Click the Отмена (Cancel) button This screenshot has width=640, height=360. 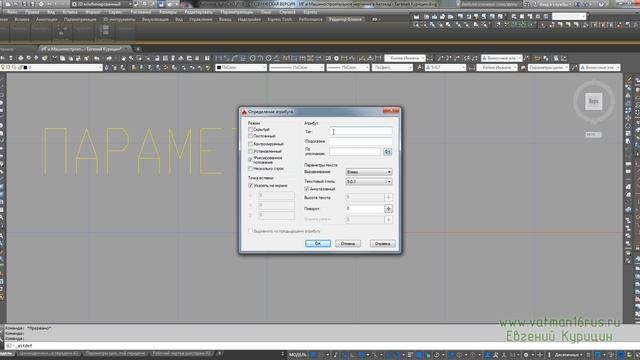(x=348, y=244)
